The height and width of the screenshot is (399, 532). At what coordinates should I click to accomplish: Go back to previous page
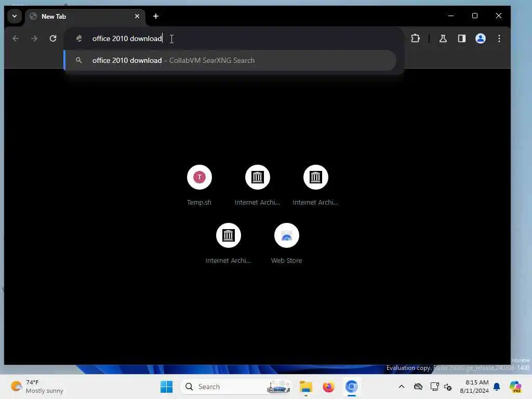16,38
